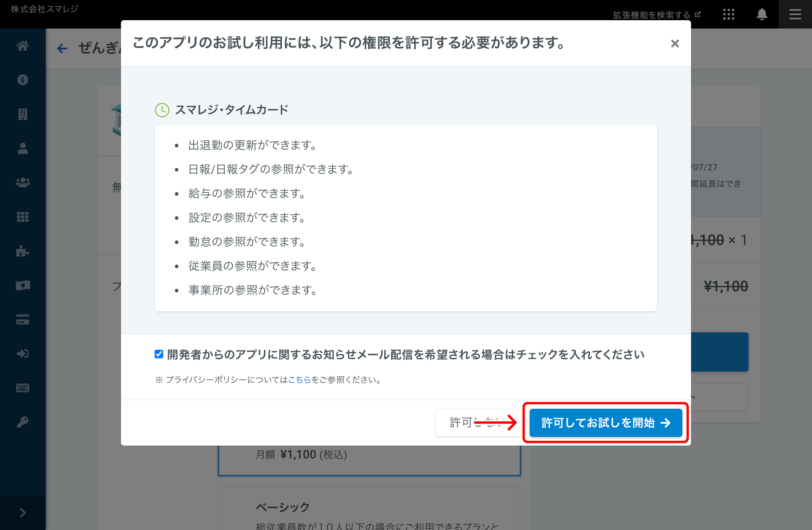
Task: Open the building icon in sidebar
Action: 23,114
